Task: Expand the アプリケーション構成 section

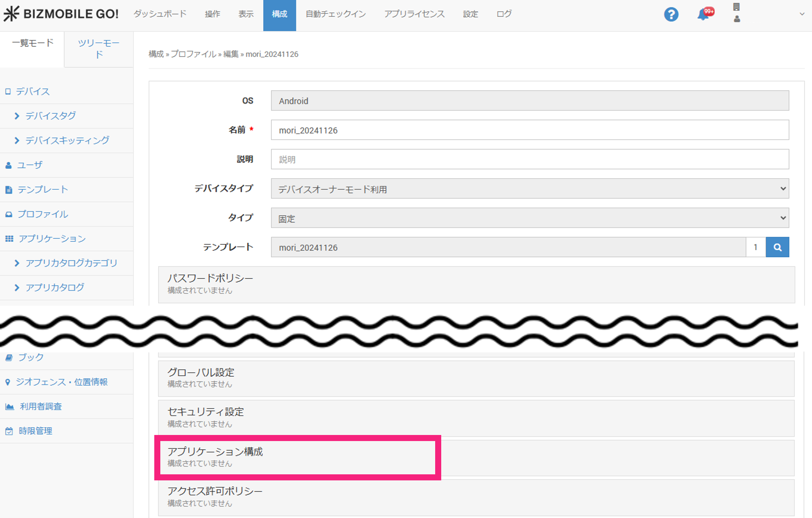Action: [215, 452]
